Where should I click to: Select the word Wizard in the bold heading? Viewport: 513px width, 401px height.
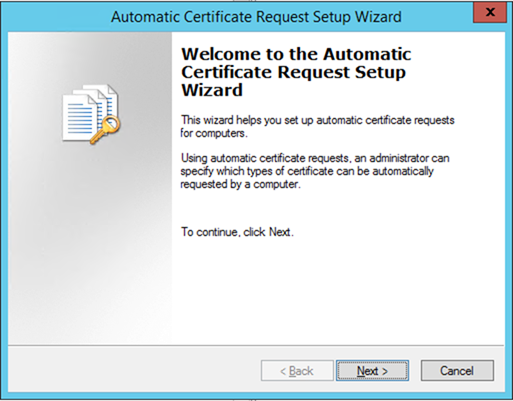212,90
